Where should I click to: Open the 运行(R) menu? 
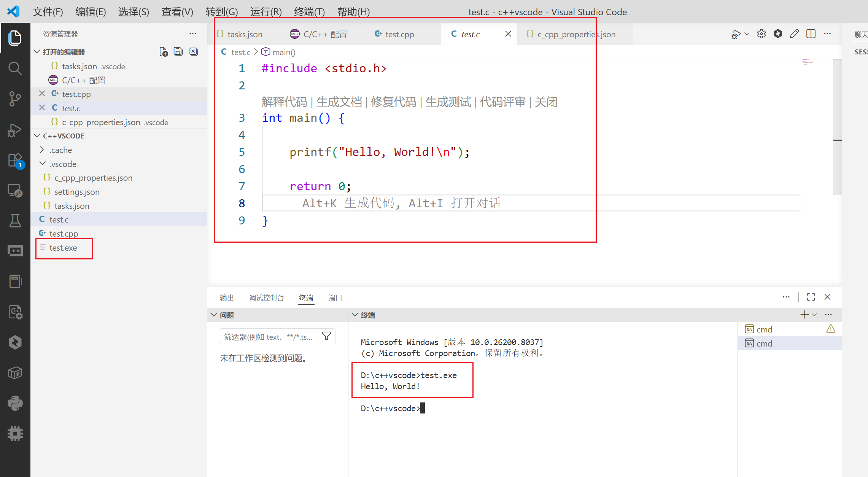266,12
